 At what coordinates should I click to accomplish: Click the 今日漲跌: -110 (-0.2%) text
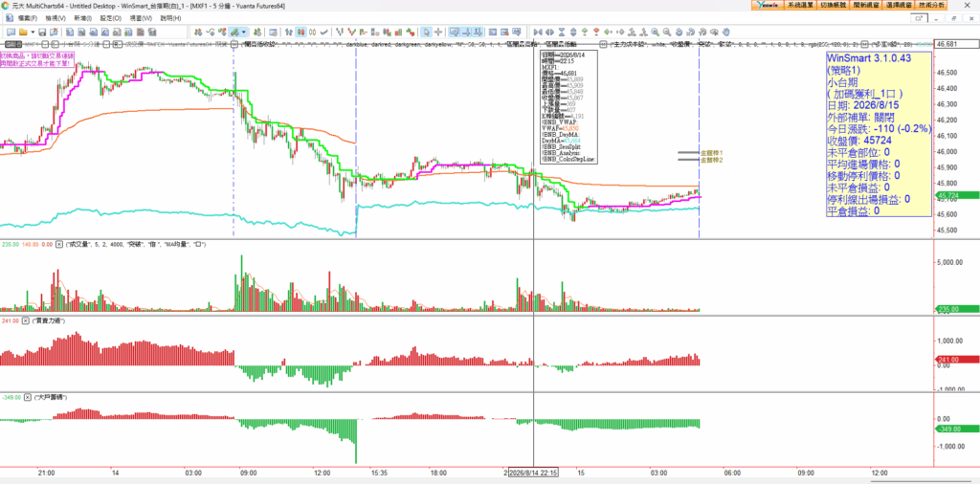880,128
